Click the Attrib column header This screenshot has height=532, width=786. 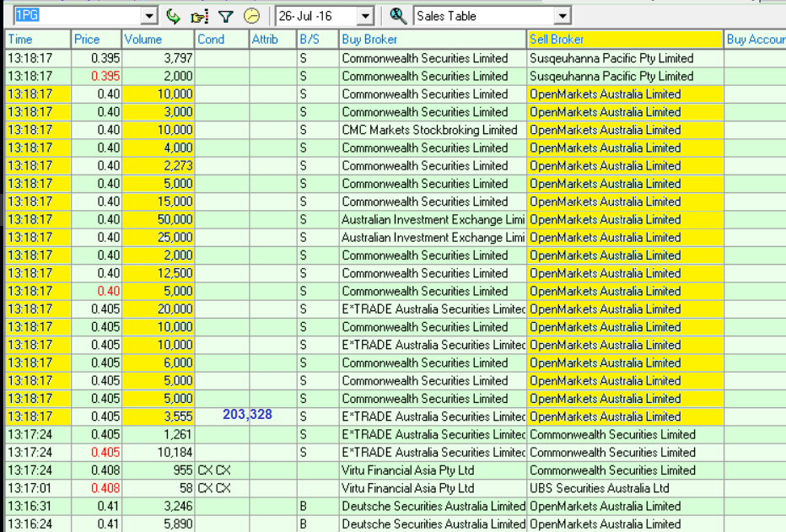[x=272, y=40]
